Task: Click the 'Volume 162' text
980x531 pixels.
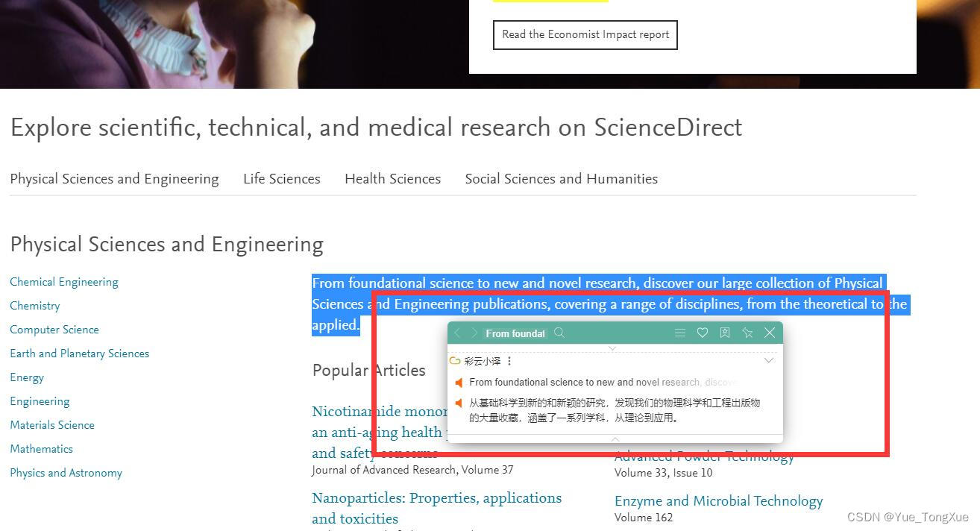Action: [644, 518]
